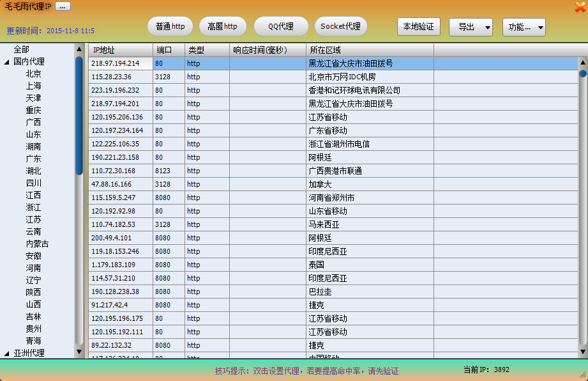Open the Socket代理 list
This screenshot has width=588, height=381.
(x=340, y=26)
